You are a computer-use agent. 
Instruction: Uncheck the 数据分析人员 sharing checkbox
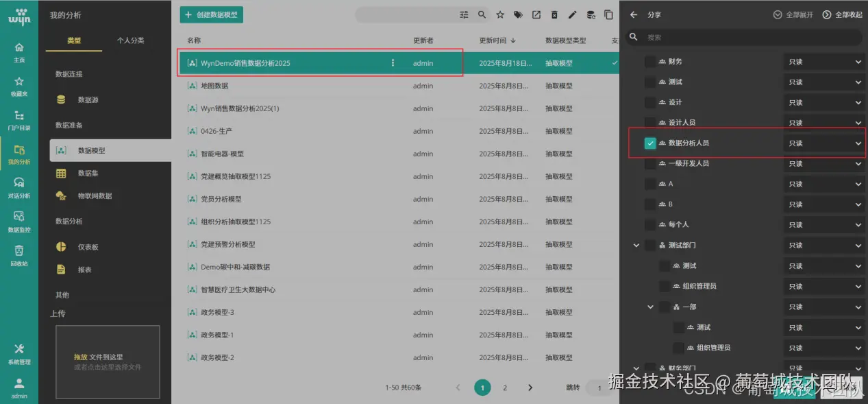point(649,143)
